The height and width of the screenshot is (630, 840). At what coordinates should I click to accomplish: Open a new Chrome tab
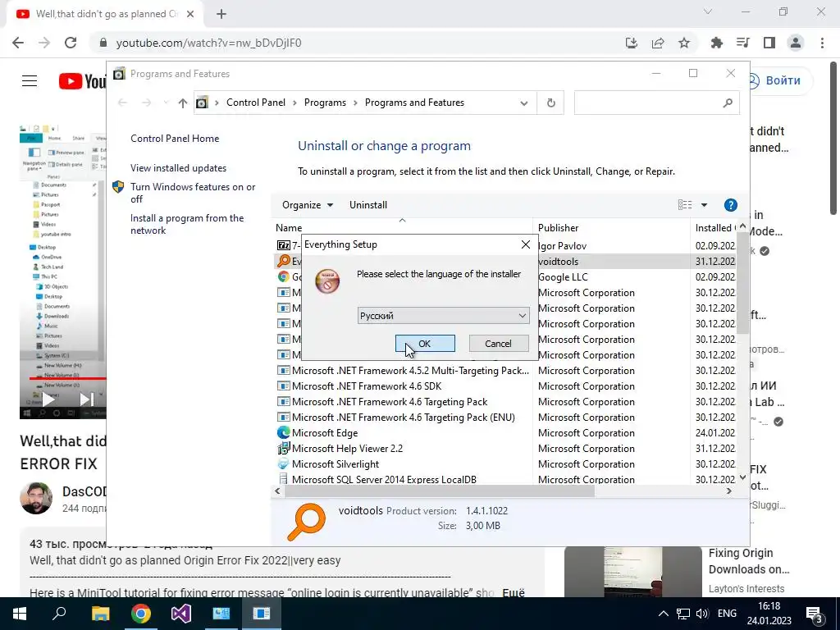point(221,15)
